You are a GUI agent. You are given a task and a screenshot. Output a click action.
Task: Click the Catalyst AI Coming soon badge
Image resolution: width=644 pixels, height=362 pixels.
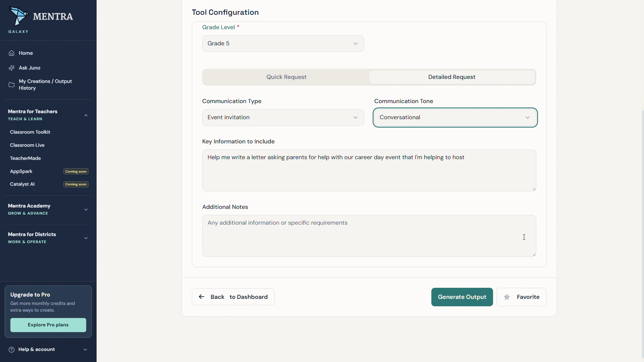tap(76, 184)
